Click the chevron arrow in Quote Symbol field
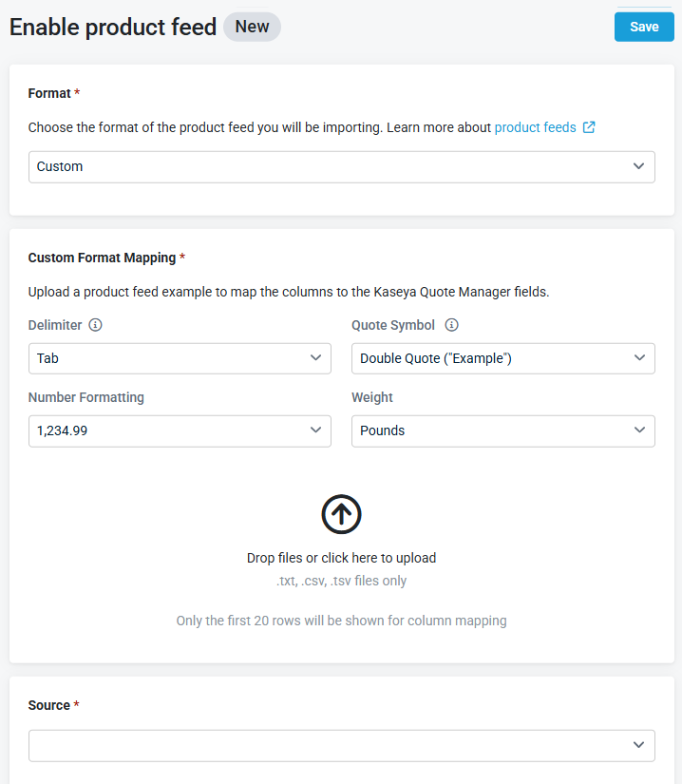Viewport: 682px width, 784px height. tap(639, 358)
